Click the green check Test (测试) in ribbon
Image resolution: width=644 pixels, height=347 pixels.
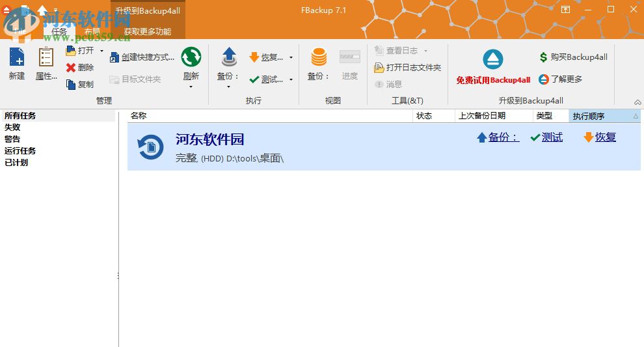(254, 79)
